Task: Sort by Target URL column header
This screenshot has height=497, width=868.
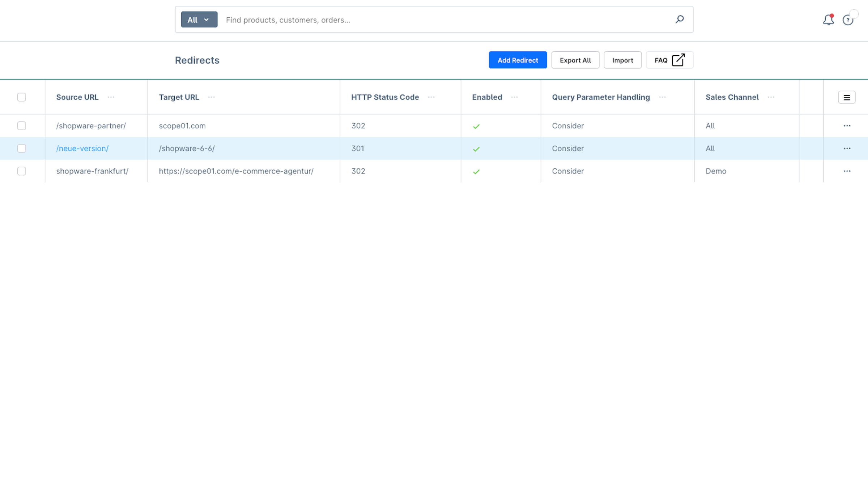Action: pyautogui.click(x=179, y=97)
